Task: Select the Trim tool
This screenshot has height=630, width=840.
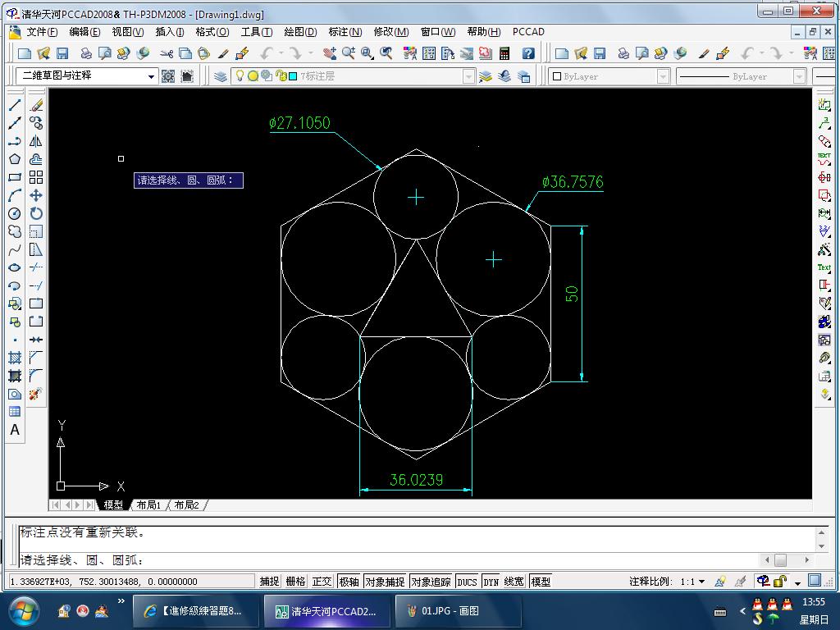Action: (x=36, y=267)
